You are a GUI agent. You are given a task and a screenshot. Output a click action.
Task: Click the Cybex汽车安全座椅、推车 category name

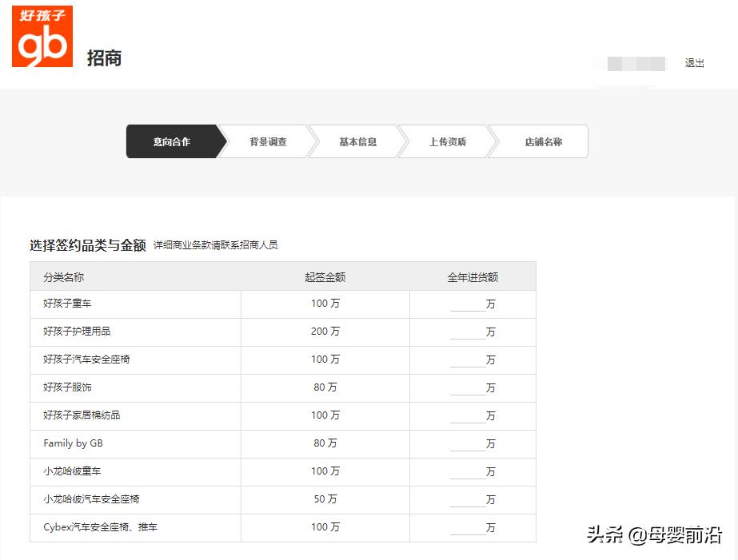100,527
